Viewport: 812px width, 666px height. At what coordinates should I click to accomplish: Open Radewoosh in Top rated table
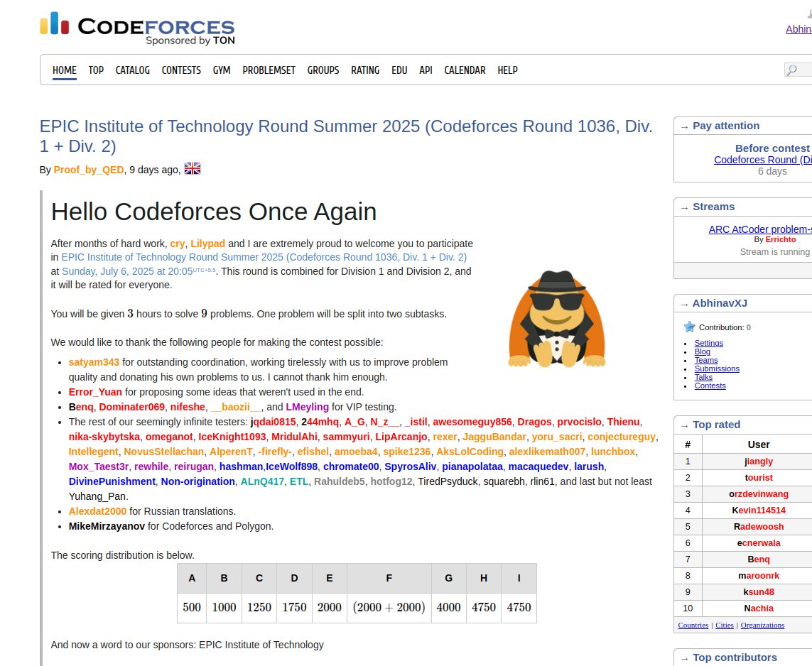point(759,527)
